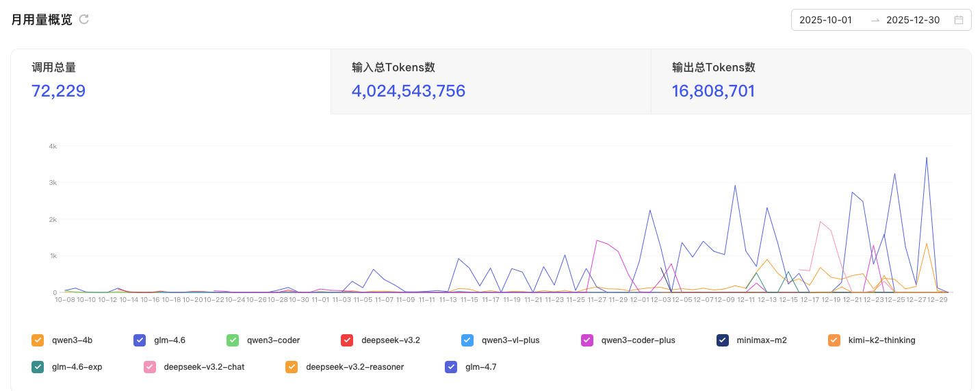
Task: Open the calendar icon in date range picker
Action: point(959,20)
